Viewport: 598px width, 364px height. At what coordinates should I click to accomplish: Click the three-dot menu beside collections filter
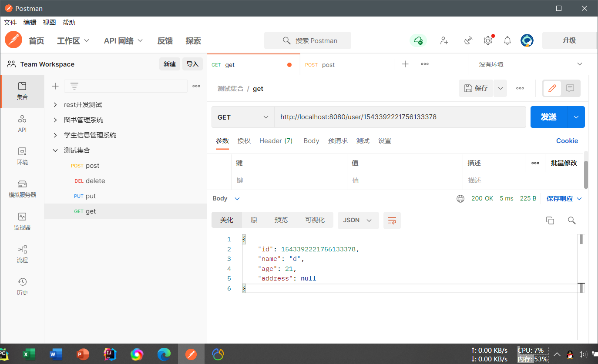tap(196, 86)
